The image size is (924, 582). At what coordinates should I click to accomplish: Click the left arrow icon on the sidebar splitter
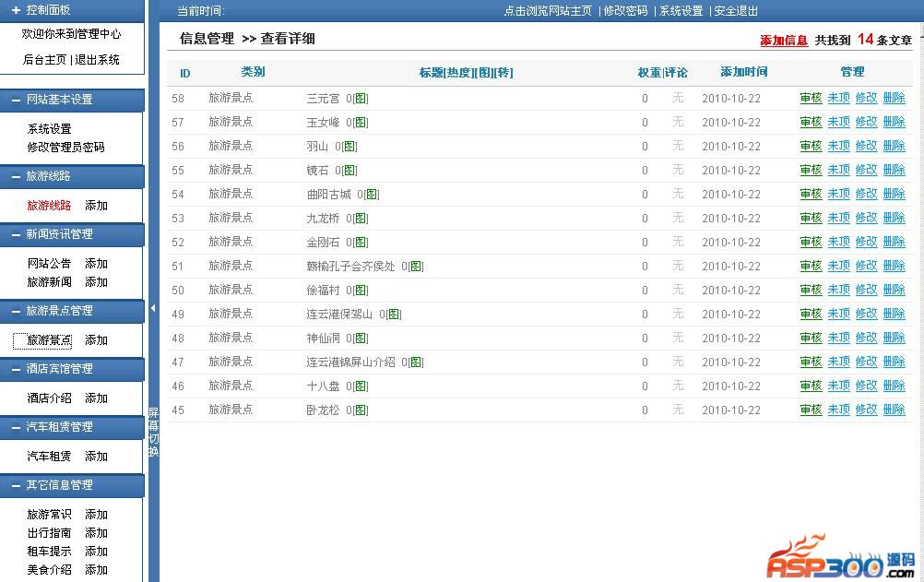point(153,308)
